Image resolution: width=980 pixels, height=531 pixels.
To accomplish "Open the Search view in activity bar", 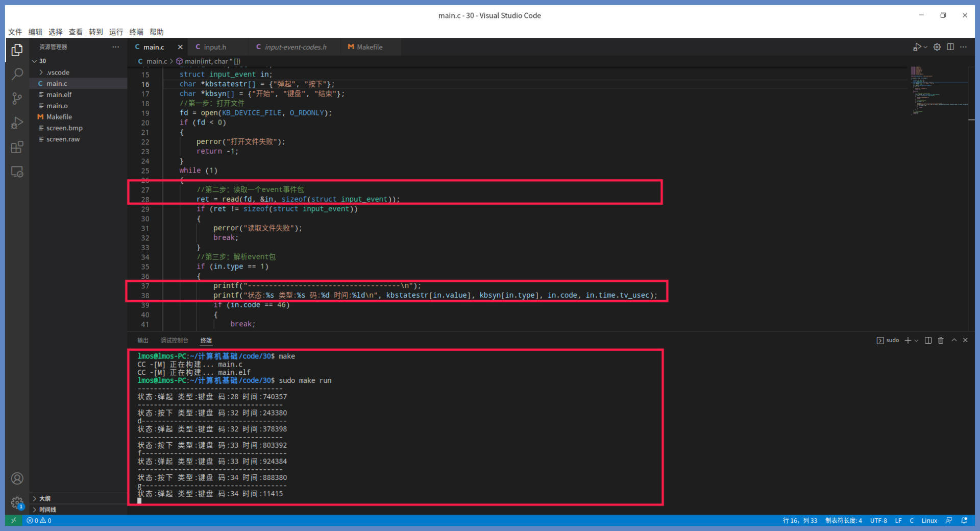I will pos(17,74).
